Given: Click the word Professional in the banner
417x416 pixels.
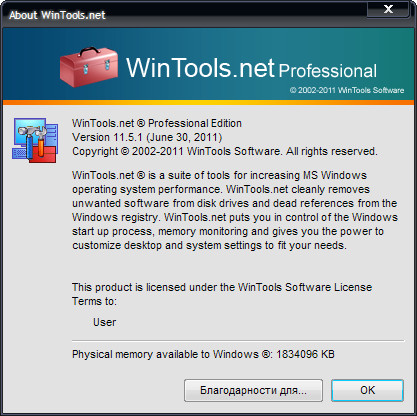Looking at the screenshot, I should pos(328,71).
